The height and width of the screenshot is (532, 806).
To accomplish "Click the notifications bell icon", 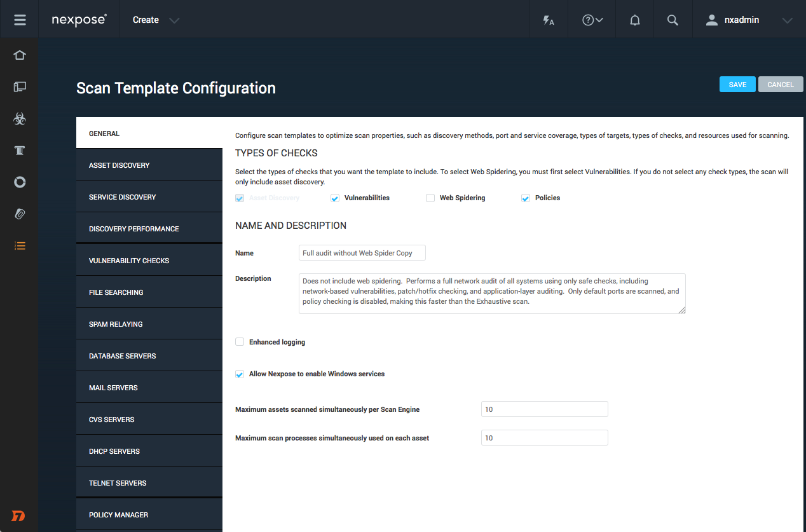I will point(634,20).
